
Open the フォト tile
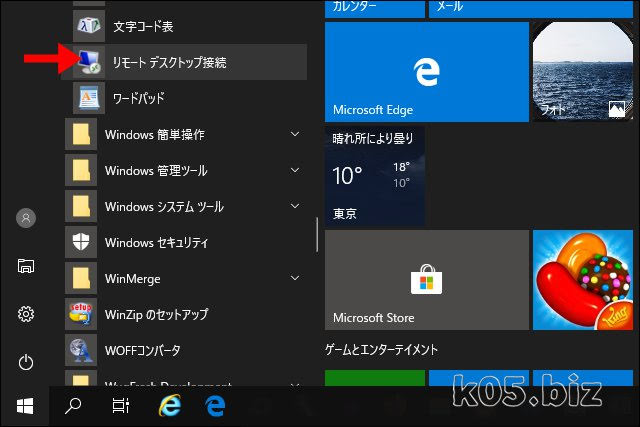[x=582, y=72]
